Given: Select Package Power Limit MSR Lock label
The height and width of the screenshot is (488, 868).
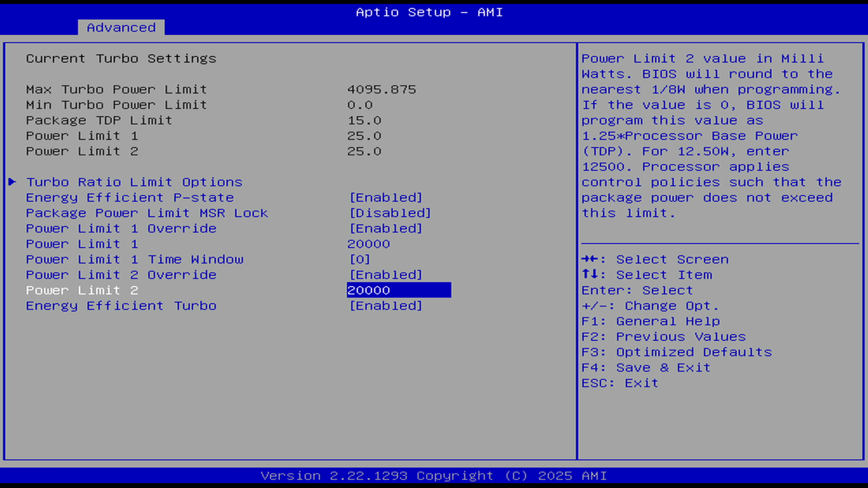Looking at the screenshot, I should [147, 213].
